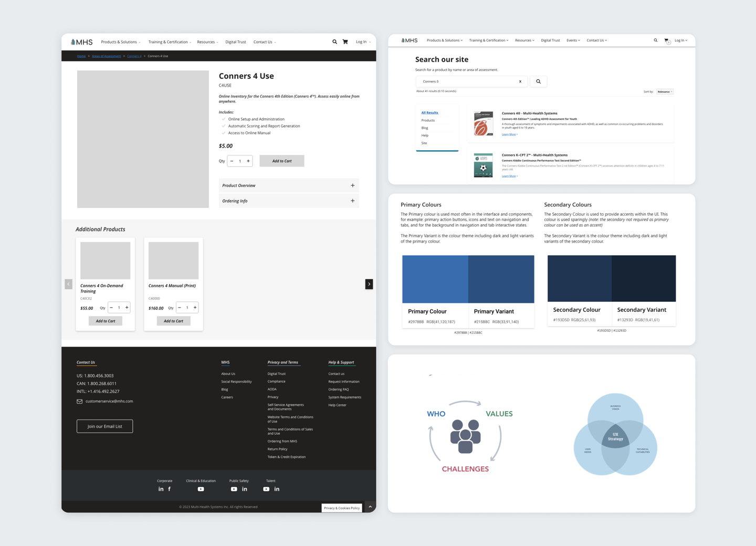The image size is (756, 546).
Task: Select the Help filter in search sidebar
Action: pos(425,135)
